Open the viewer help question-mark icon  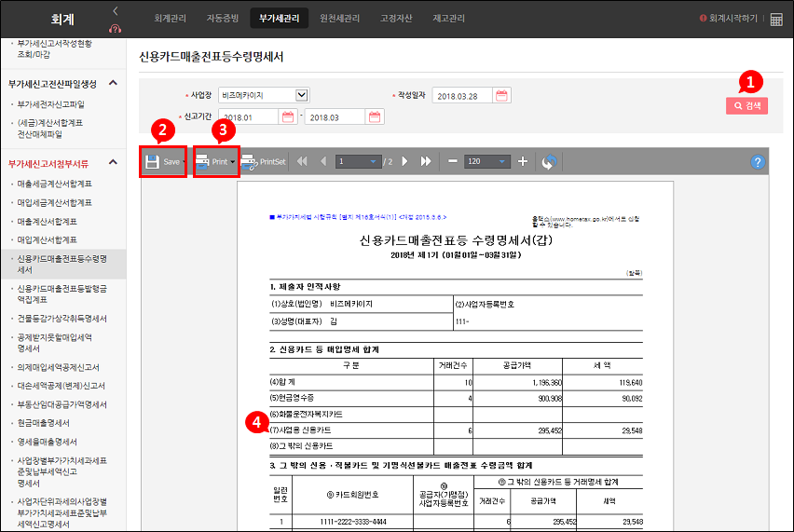758,162
